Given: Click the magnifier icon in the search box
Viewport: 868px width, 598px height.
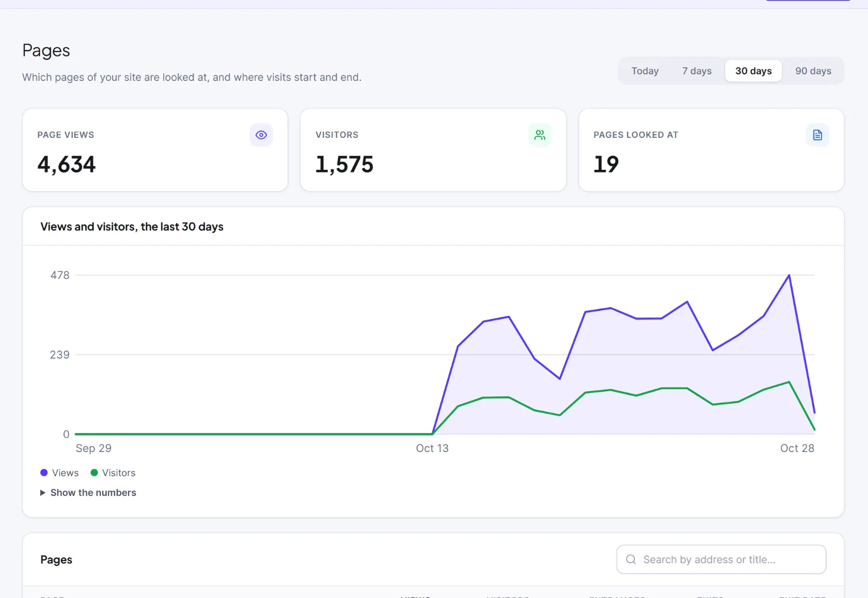Looking at the screenshot, I should 631,559.
